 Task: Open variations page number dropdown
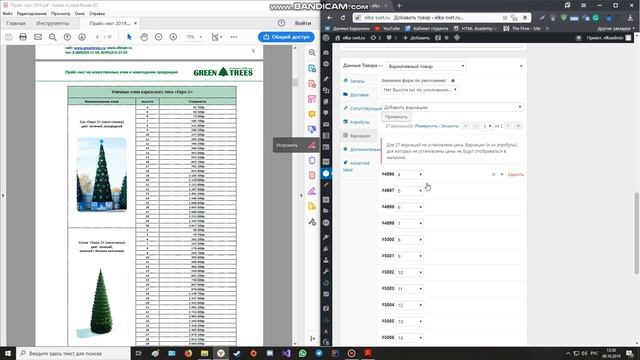click(487, 126)
